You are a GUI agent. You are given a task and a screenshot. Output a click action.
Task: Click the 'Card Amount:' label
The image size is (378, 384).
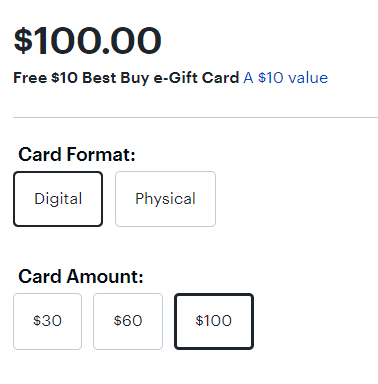pos(81,277)
